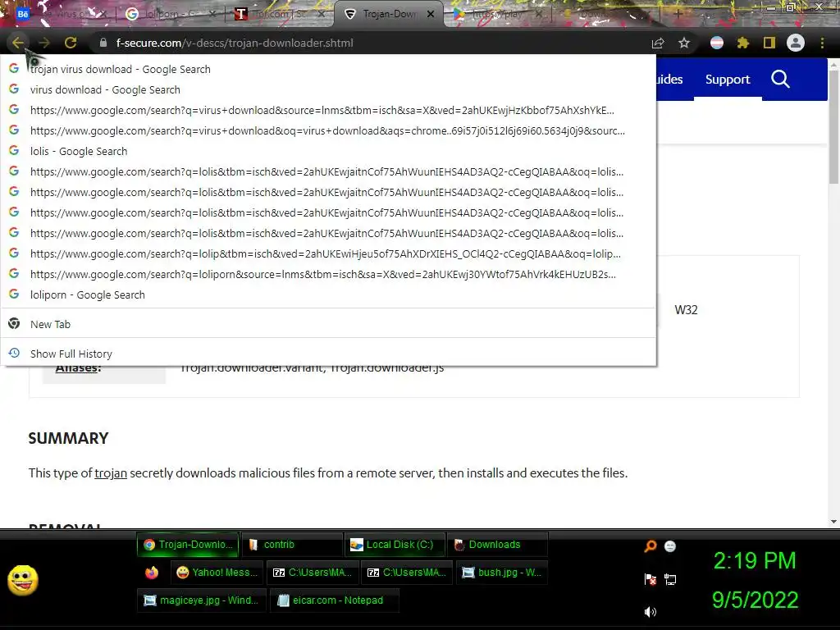
Task: Open the Chrome profile avatar
Action: pos(796,43)
